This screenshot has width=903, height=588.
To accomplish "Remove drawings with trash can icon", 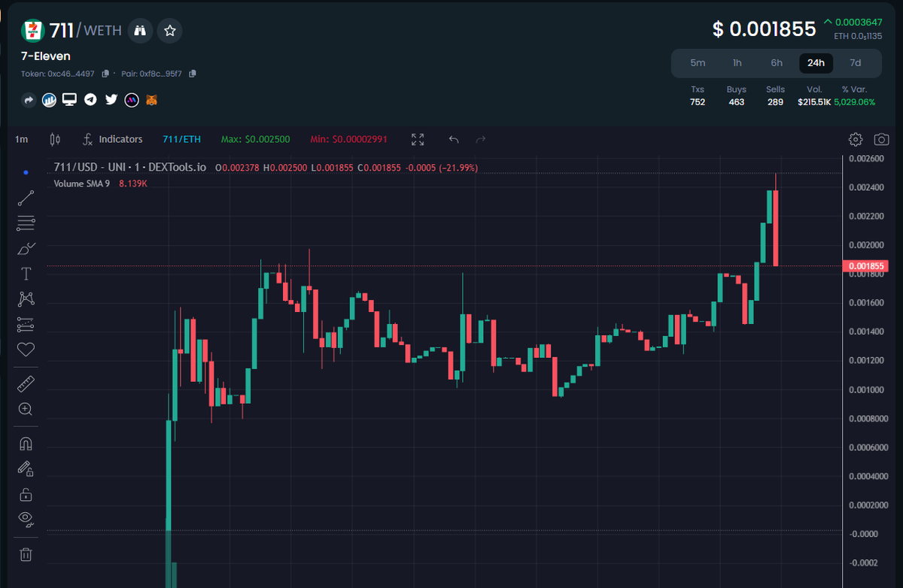I will coord(26,555).
